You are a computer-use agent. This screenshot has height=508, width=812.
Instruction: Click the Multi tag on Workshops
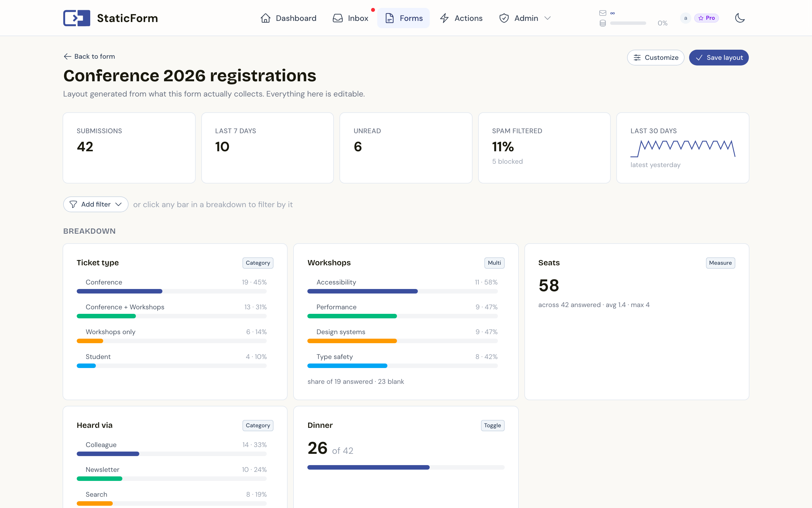point(494,263)
